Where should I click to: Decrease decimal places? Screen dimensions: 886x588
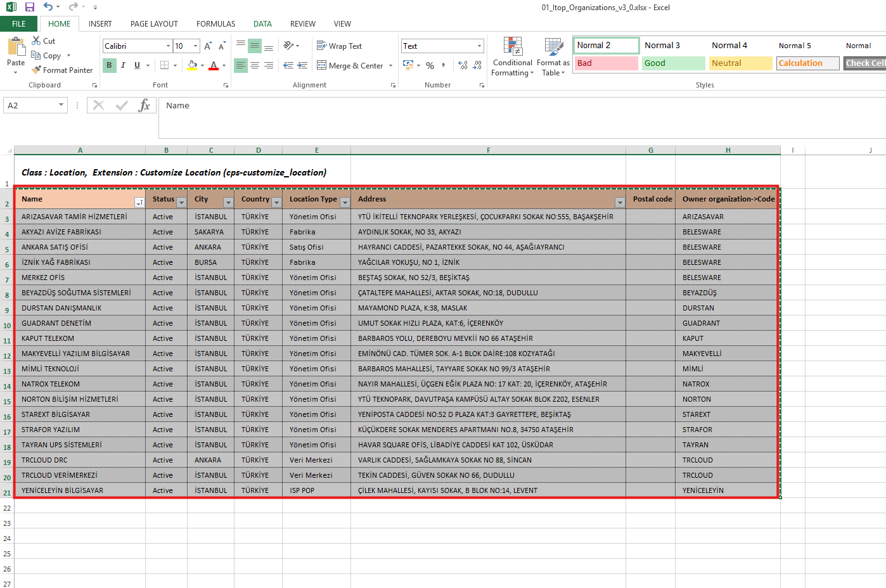(x=477, y=65)
